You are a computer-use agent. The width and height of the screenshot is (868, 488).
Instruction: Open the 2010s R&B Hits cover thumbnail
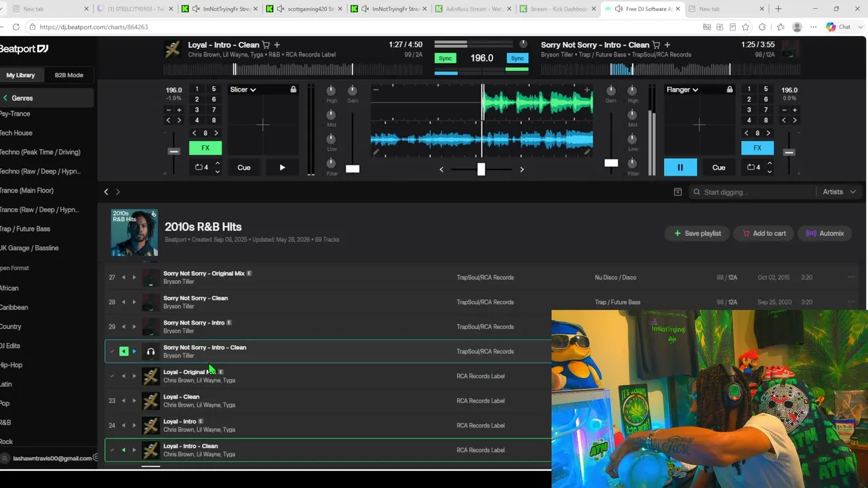pos(134,232)
